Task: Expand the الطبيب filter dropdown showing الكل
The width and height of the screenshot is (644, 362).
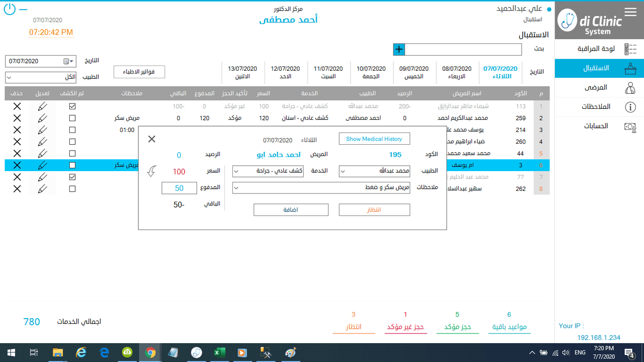Action: (x=9, y=77)
